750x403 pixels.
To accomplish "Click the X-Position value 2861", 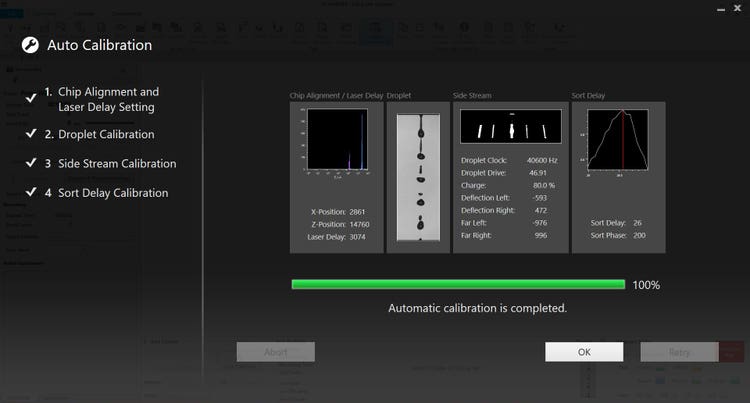I will [357, 212].
